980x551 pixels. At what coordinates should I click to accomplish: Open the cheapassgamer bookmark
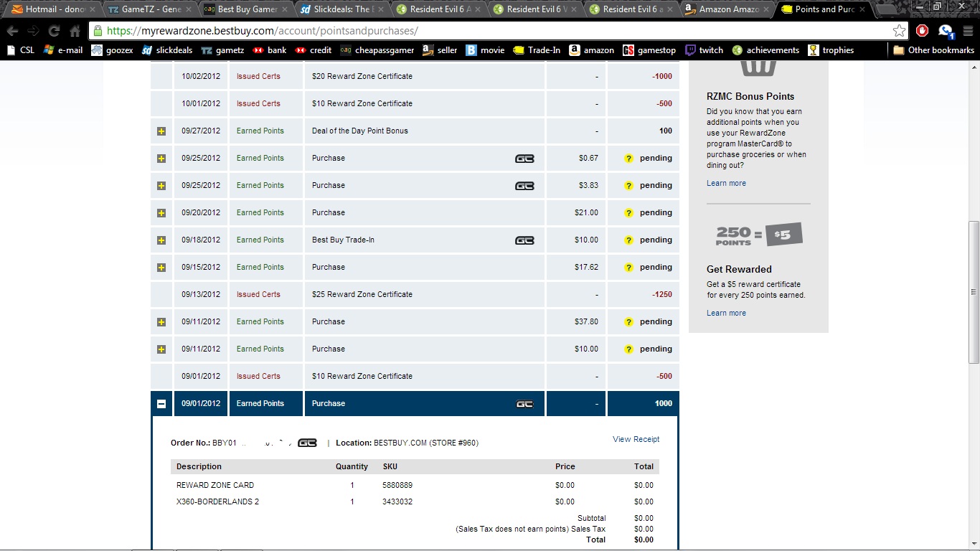377,50
